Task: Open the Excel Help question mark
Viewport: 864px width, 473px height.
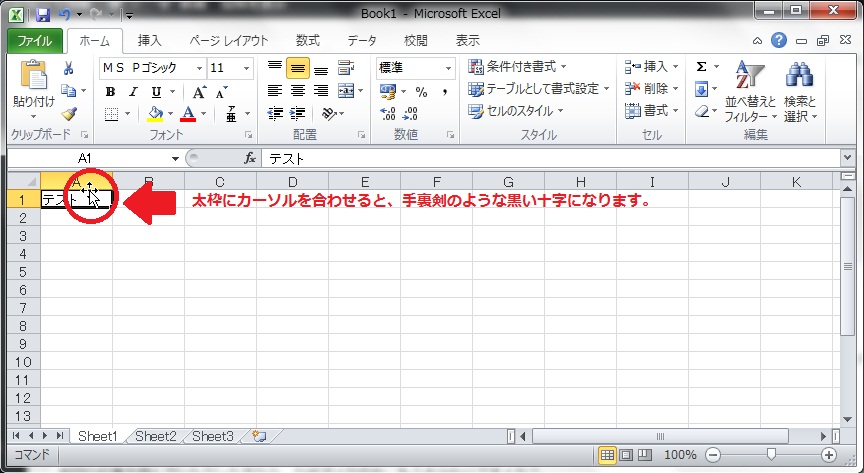Action: (x=779, y=40)
